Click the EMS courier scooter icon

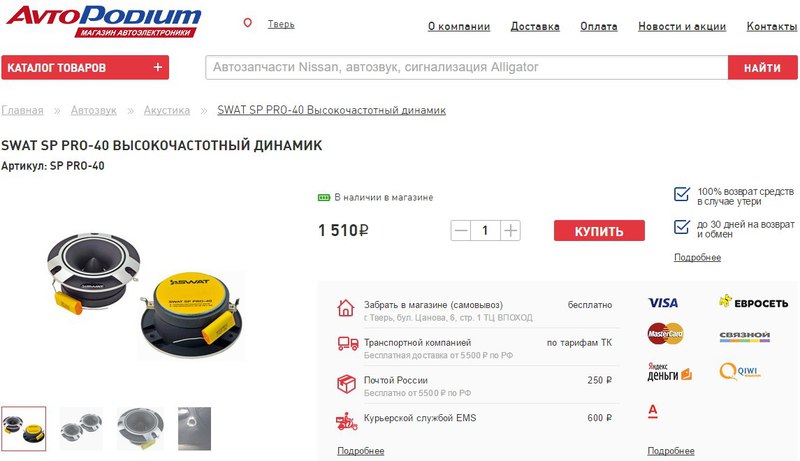[346, 422]
